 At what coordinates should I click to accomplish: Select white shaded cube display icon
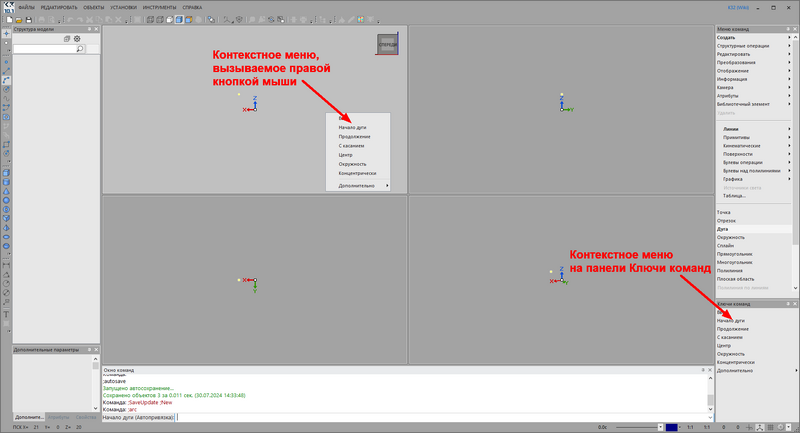click(169, 20)
